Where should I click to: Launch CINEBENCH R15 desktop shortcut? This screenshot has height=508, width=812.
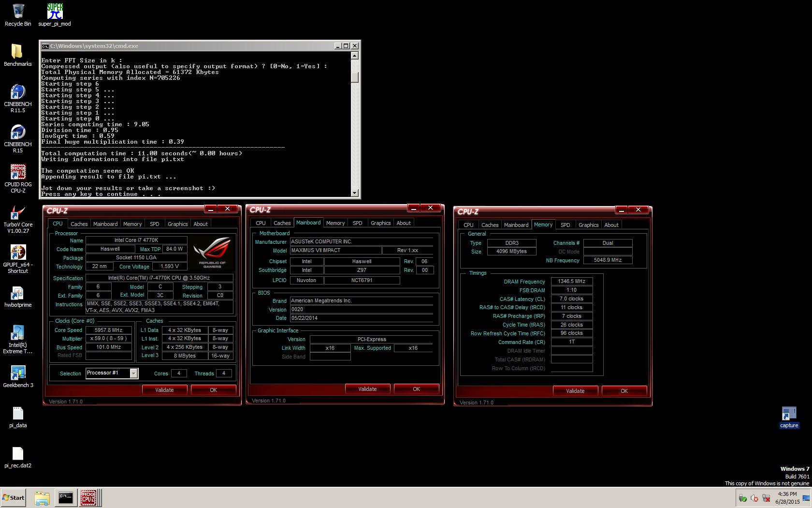tap(18, 138)
